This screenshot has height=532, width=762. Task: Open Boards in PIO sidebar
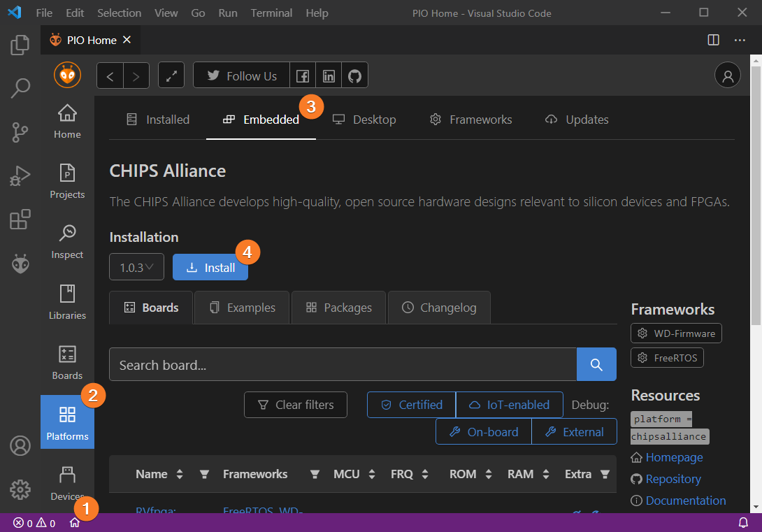pyautogui.click(x=67, y=362)
